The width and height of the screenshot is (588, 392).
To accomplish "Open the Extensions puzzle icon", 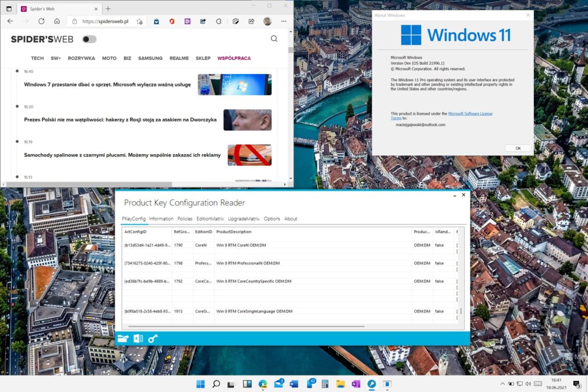I will coord(219,21).
